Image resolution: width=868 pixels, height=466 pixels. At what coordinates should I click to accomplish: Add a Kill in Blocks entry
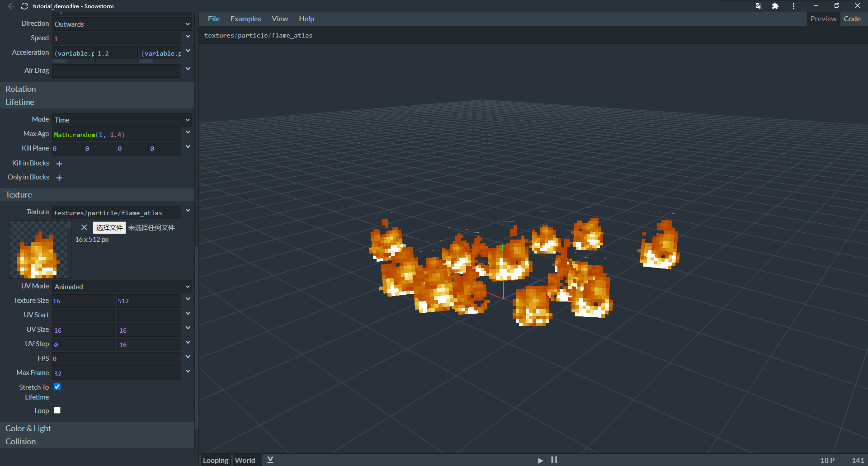click(x=59, y=164)
